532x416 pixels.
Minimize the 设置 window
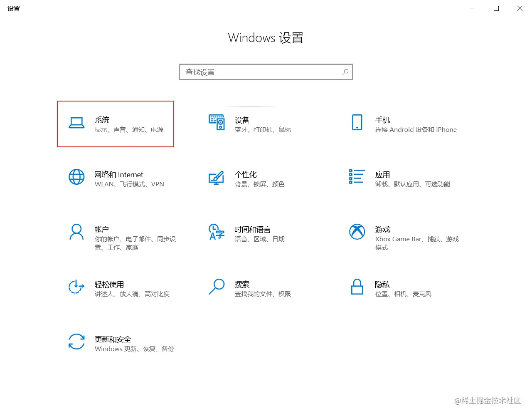pos(473,8)
